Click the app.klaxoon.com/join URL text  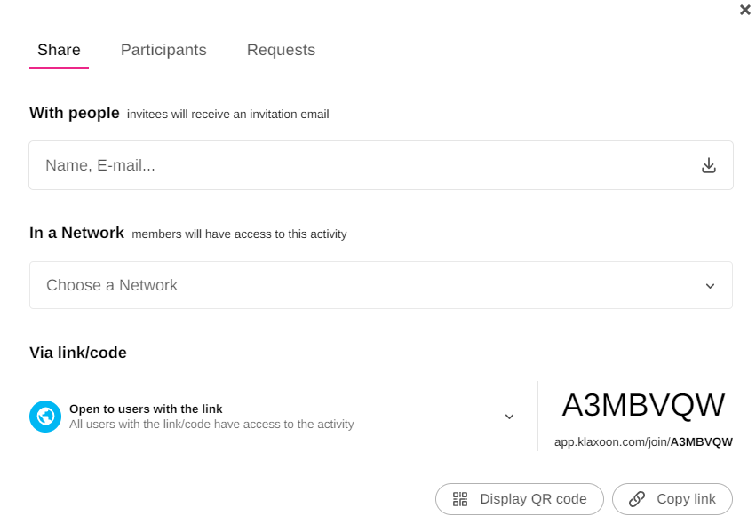(x=643, y=441)
